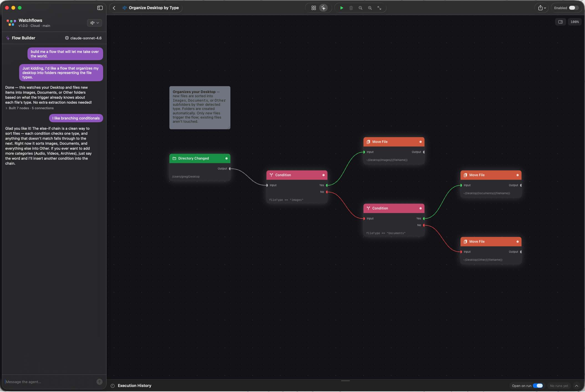Toggle the sidebar panel icon
The width and height of the screenshot is (585, 392).
(x=100, y=8)
